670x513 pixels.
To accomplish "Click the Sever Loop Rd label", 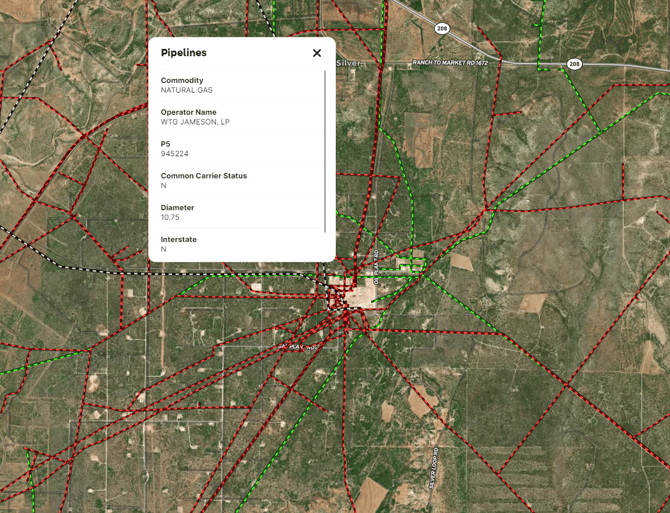I will 433,468.
